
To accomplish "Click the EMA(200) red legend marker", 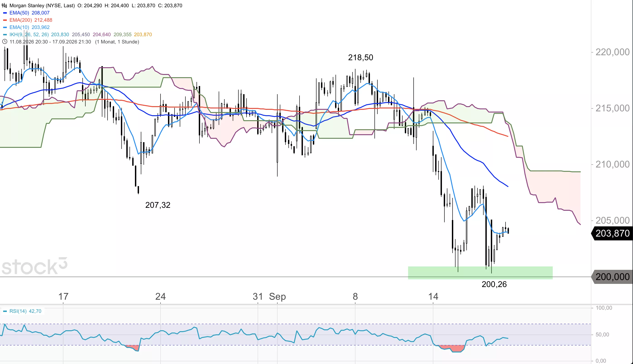I will [5, 20].
